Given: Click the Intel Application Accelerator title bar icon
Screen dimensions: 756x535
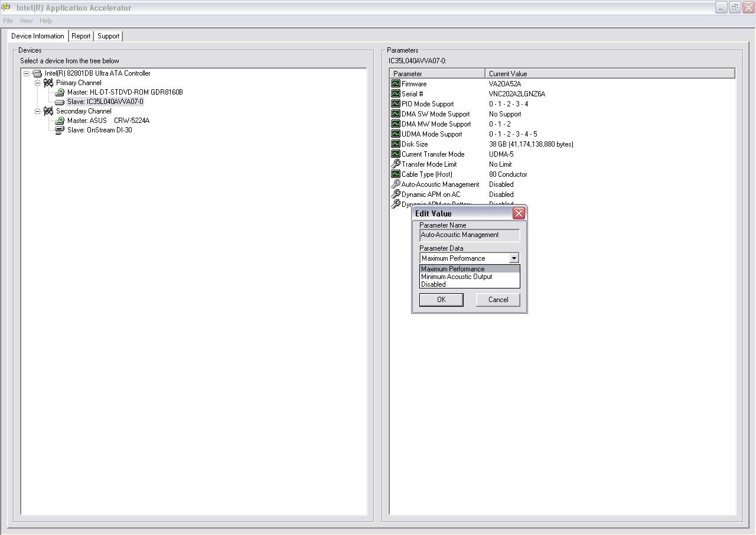Looking at the screenshot, I should (x=6, y=8).
